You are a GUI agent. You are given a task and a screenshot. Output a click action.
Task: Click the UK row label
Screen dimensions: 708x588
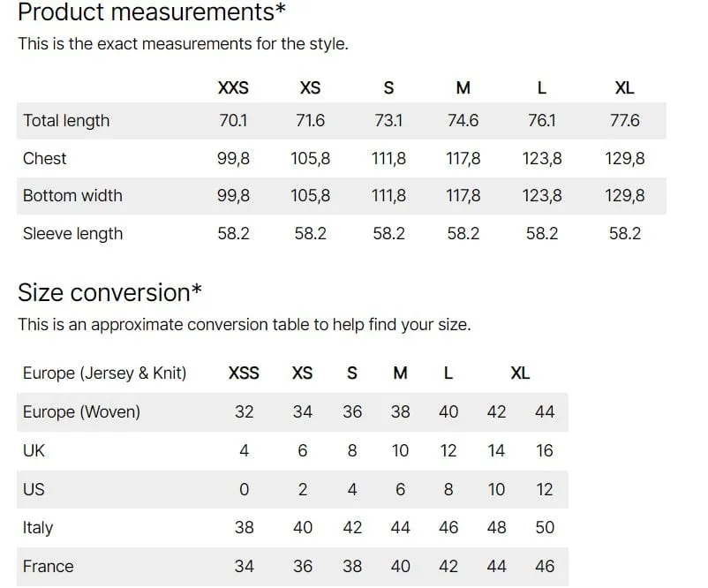(34, 450)
